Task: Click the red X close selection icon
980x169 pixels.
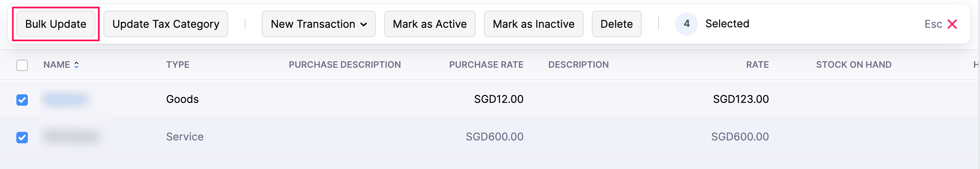Action: [x=952, y=24]
